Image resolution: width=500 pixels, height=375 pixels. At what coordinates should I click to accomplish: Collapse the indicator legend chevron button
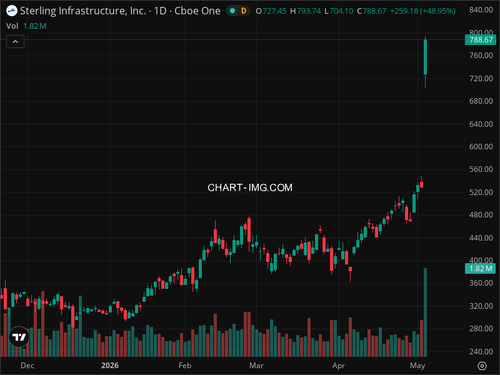click(x=15, y=42)
